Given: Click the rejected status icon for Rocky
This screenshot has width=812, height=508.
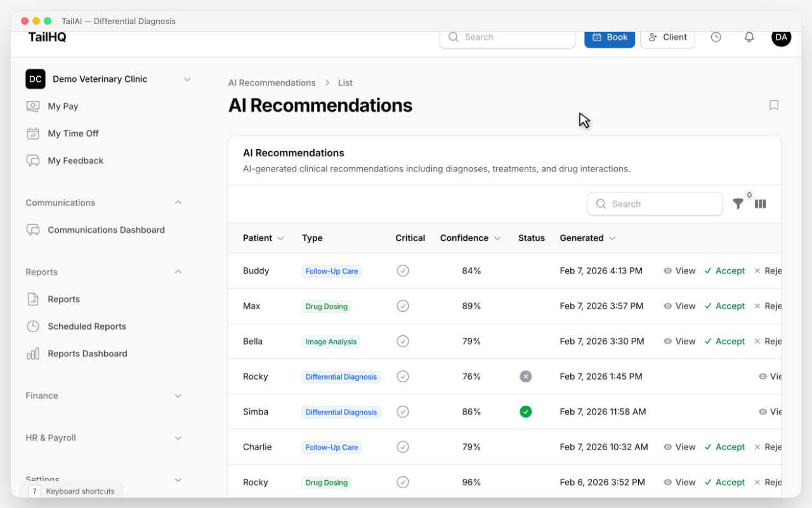Looking at the screenshot, I should tap(525, 377).
